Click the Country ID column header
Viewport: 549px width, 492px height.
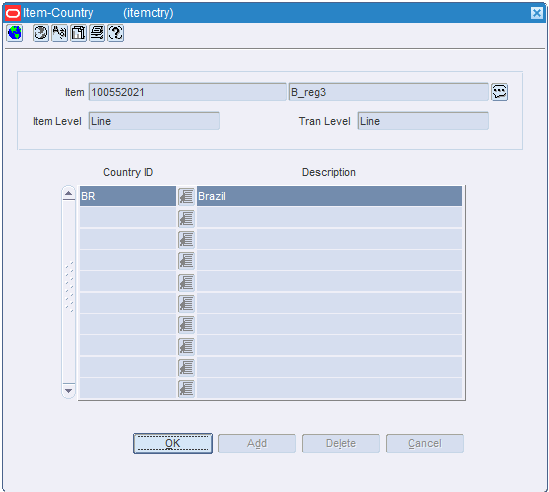pyautogui.click(x=128, y=172)
